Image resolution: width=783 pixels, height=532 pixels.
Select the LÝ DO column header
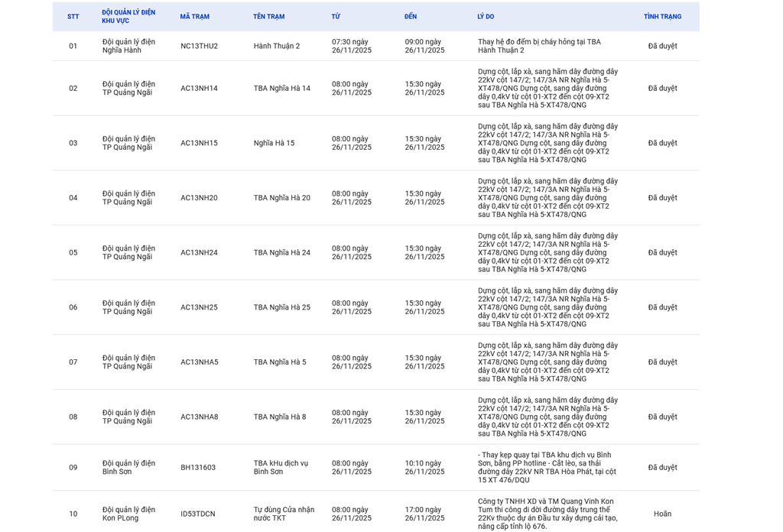click(x=486, y=17)
